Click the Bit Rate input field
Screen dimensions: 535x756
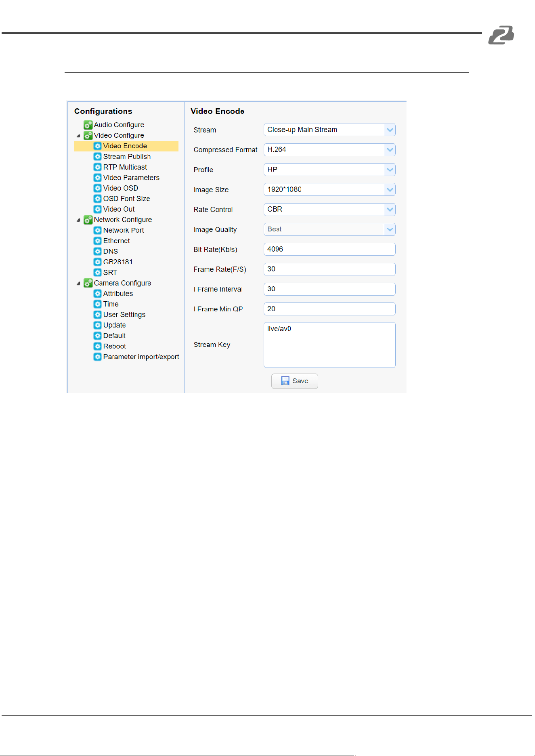click(329, 249)
